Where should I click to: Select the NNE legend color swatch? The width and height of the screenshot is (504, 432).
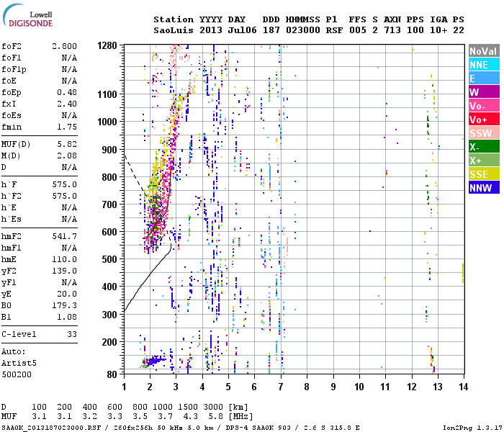tap(484, 65)
